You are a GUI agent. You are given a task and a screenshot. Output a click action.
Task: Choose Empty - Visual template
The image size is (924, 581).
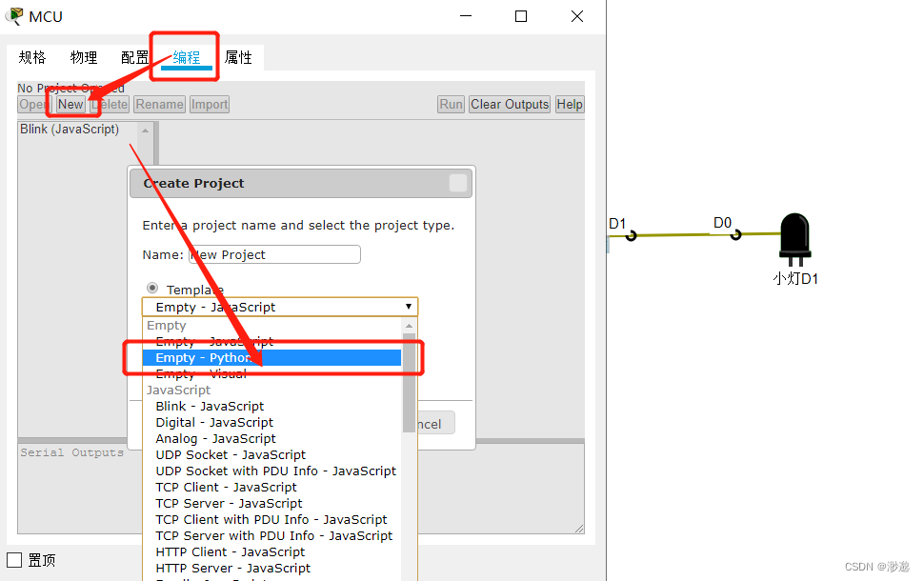pos(271,373)
